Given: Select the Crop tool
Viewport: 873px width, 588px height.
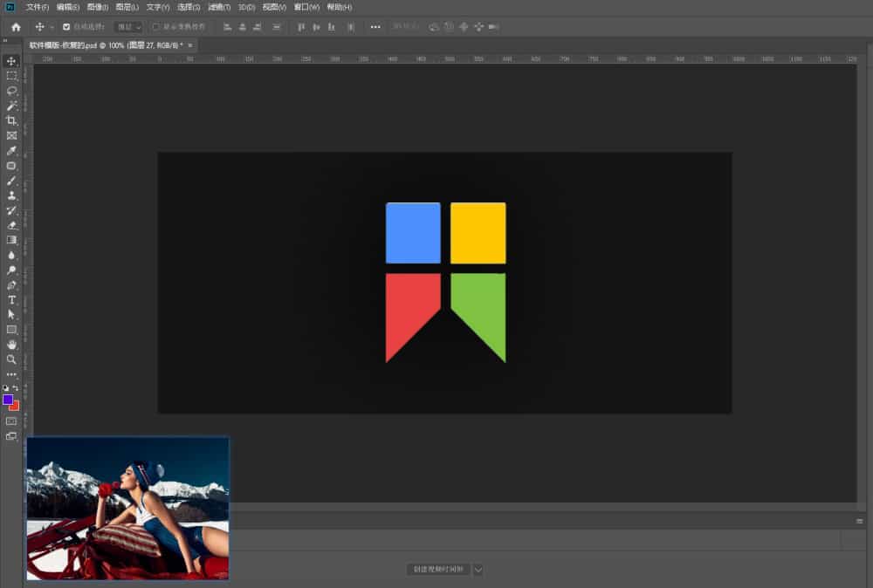Looking at the screenshot, I should [x=11, y=120].
